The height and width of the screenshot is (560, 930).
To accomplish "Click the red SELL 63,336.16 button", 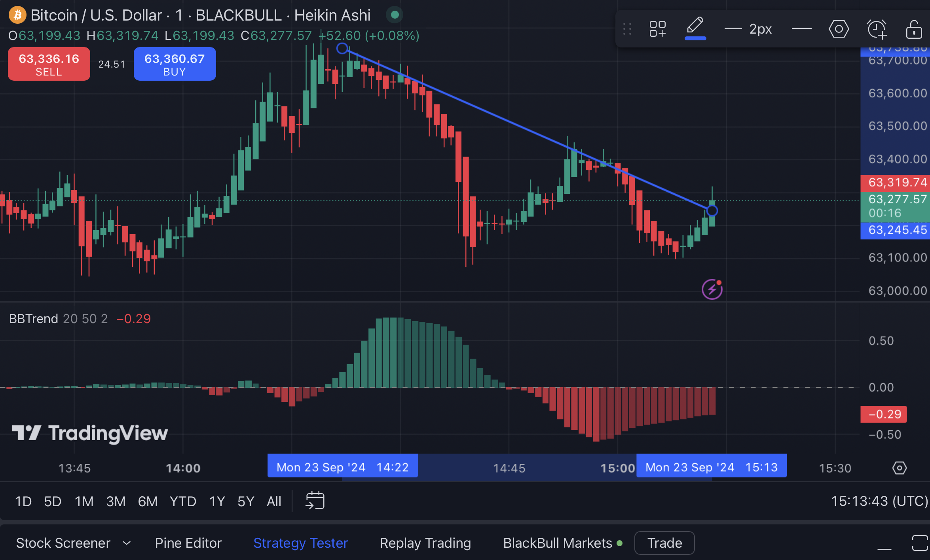I will coord(49,64).
